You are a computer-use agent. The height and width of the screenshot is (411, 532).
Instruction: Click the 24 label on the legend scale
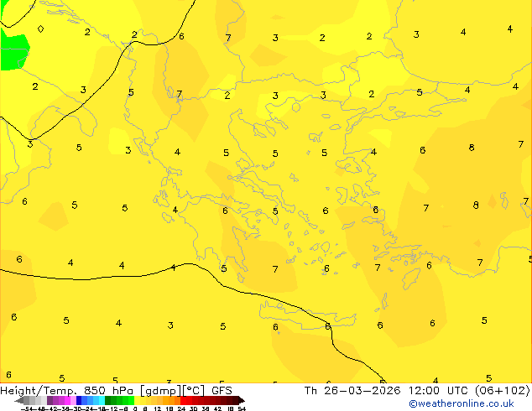(x=181, y=409)
